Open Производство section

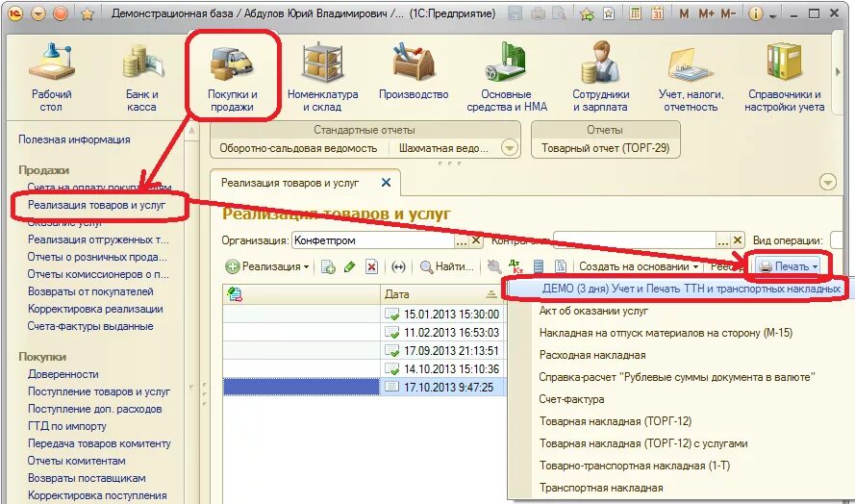pos(414,71)
